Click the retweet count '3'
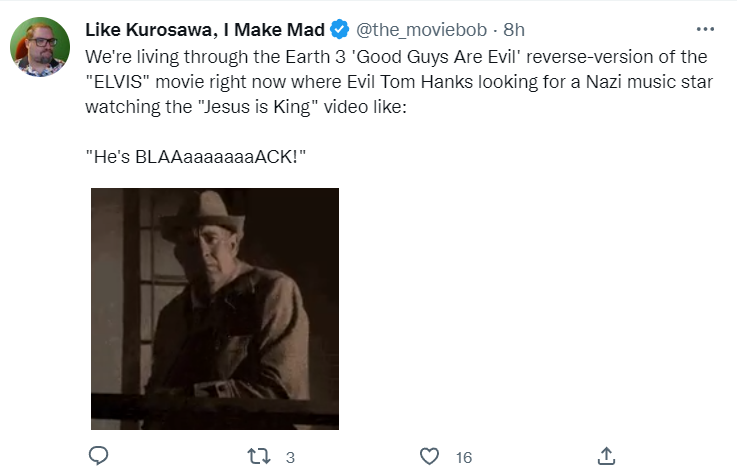 pyautogui.click(x=290, y=458)
